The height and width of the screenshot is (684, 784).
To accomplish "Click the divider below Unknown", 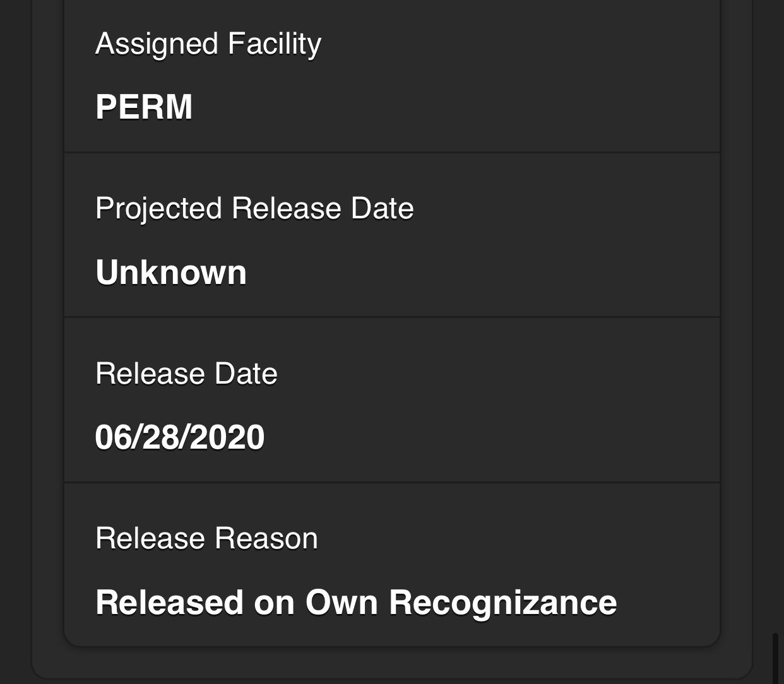I will [391, 317].
